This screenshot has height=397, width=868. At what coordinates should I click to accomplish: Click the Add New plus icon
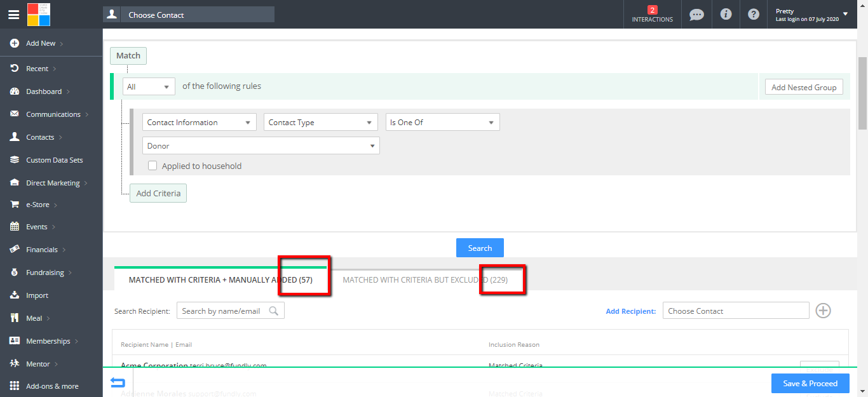tap(14, 43)
